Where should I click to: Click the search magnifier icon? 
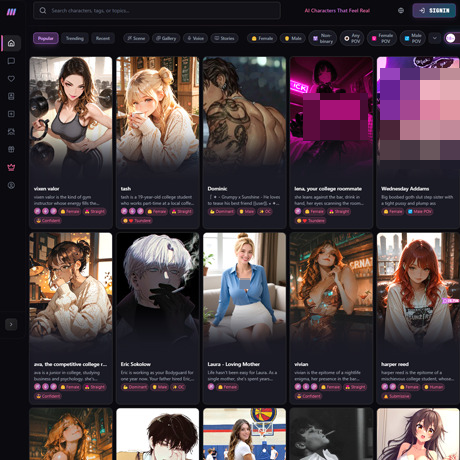pyautogui.click(x=43, y=11)
